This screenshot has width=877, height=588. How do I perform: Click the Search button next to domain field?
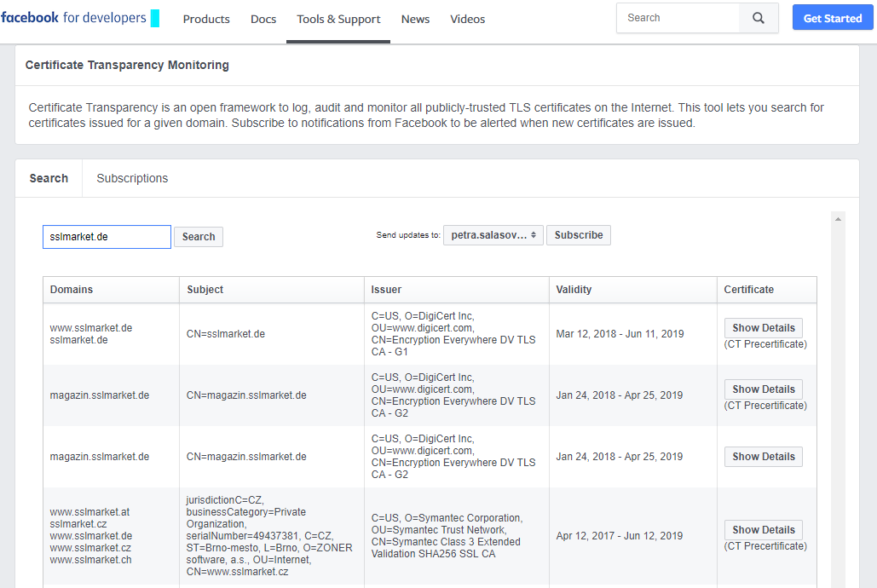coord(199,237)
